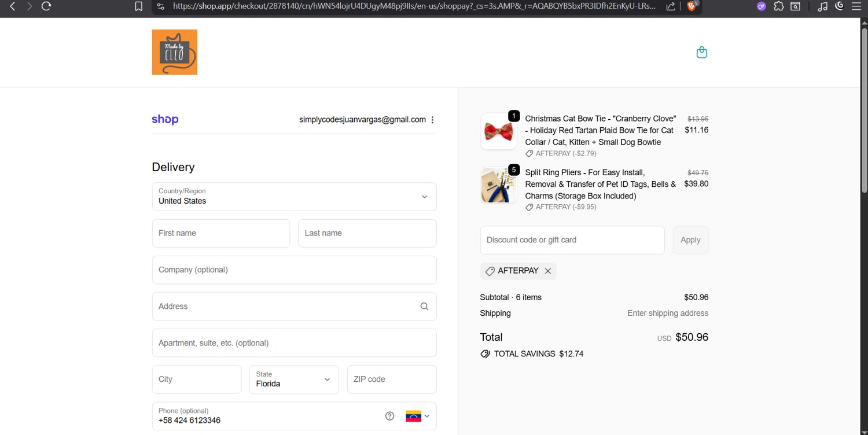868x435 pixels.
Task: Click the Split Ring Pliers thumbnail
Action: click(x=499, y=185)
